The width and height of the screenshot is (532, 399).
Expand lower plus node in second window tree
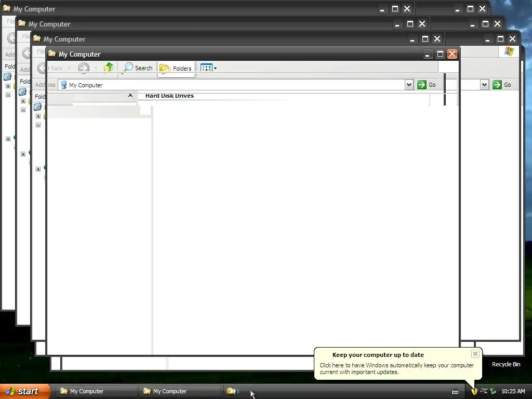23,154
